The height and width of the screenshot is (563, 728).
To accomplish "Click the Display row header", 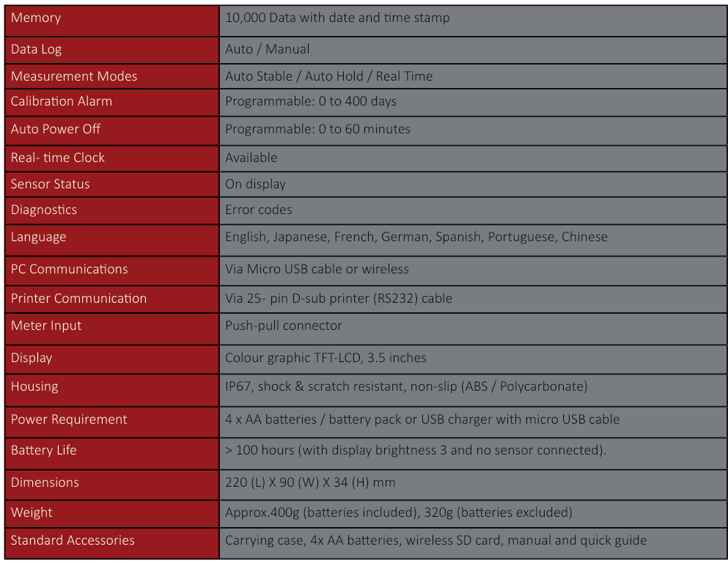I will click(x=32, y=358).
